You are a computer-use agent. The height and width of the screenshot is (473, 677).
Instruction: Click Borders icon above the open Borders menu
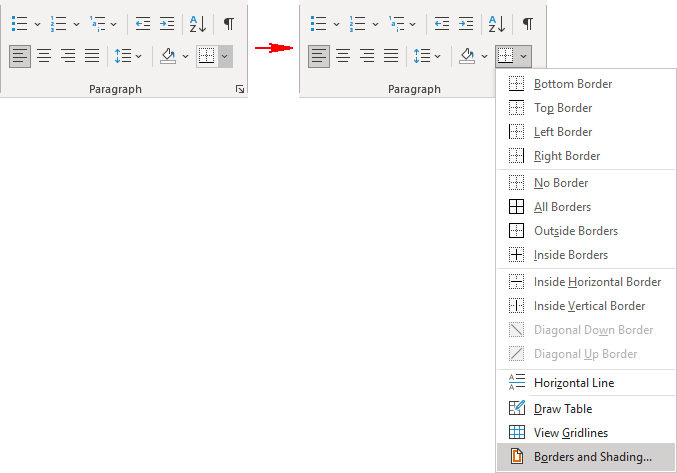[506, 56]
